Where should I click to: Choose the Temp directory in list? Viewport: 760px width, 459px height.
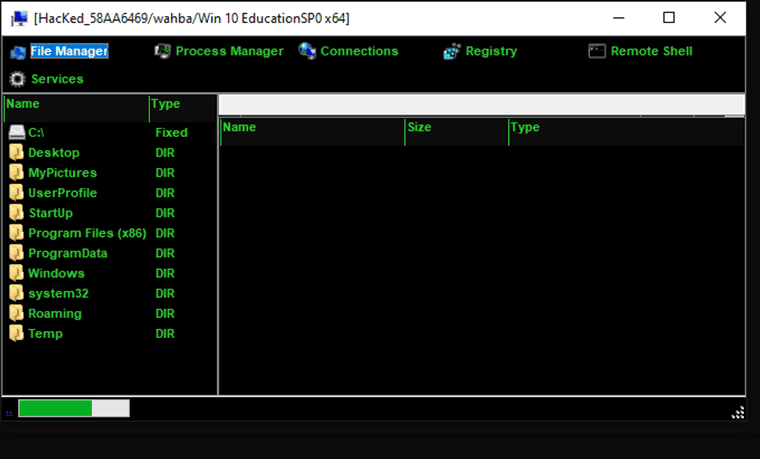click(x=45, y=333)
